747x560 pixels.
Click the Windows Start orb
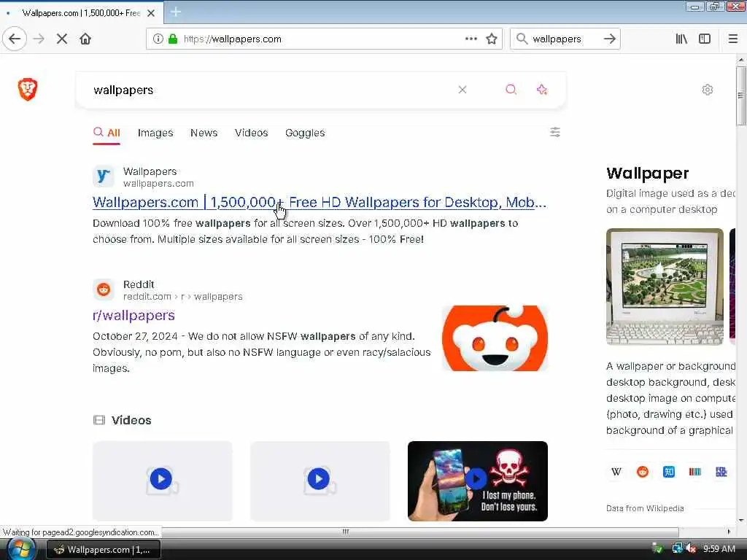(20, 549)
